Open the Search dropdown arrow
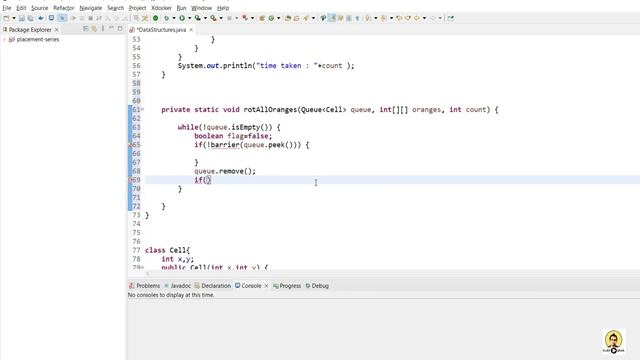Screen dimensions: 640x360 click(313, 18)
